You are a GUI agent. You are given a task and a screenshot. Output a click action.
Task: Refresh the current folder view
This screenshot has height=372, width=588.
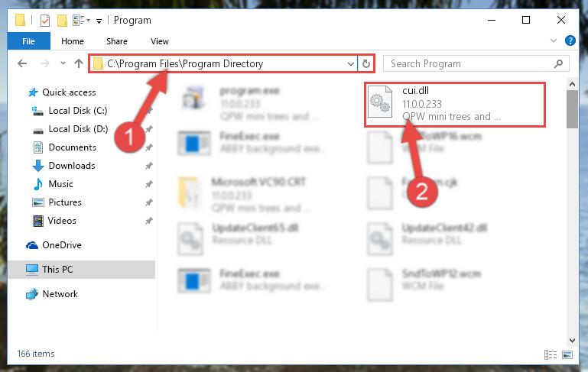(x=366, y=63)
